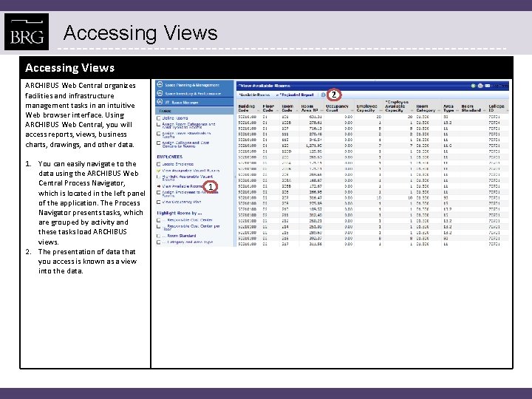Image resolution: width=532 pixels, height=399 pixels.
Task: Click the Highlight Rooms by ... heading
Action: pyautogui.click(x=180, y=213)
